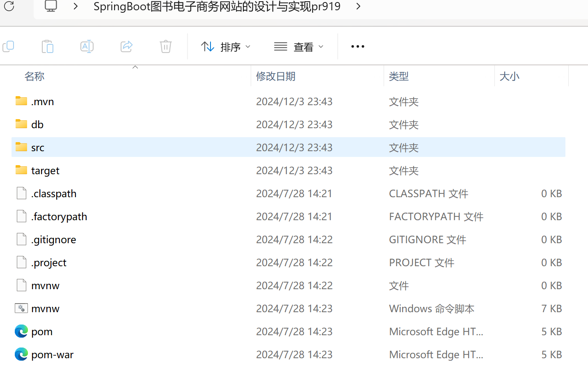The height and width of the screenshot is (389, 588).
Task: Sort by the 大小 column header
Action: coord(510,76)
